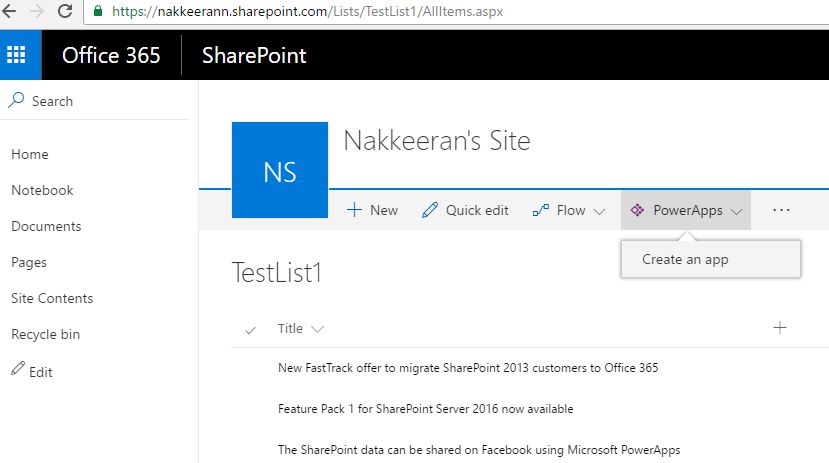Click the browser reload icon

coord(65,12)
